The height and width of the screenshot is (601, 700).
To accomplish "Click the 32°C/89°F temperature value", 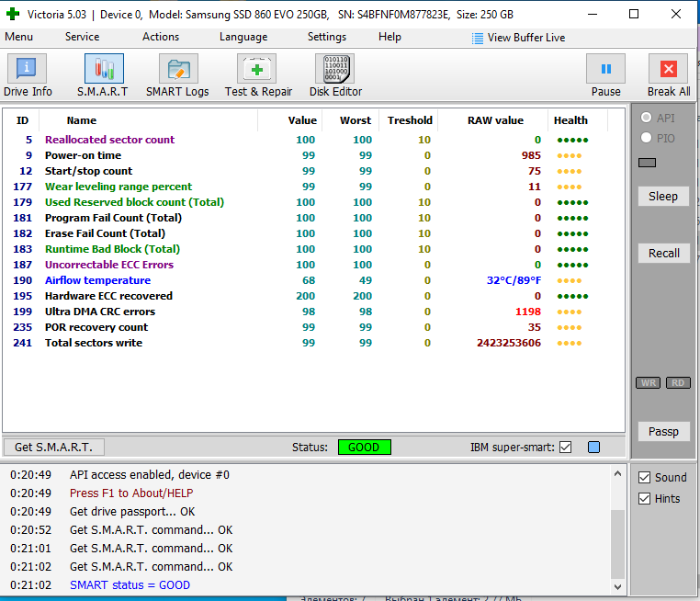I will 514,280.
